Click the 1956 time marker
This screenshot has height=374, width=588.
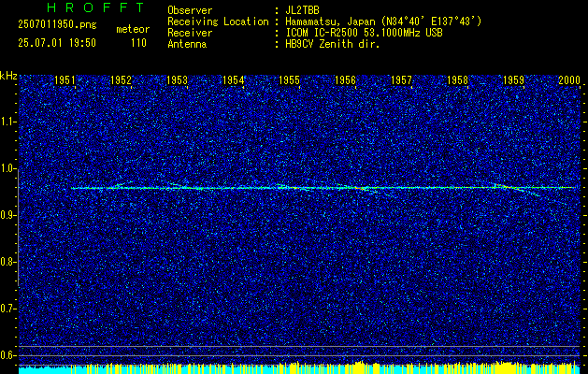345,79
